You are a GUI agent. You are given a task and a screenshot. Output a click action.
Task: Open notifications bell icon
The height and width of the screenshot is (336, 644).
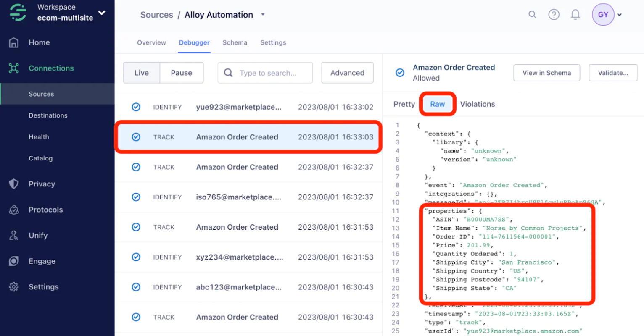coord(575,15)
